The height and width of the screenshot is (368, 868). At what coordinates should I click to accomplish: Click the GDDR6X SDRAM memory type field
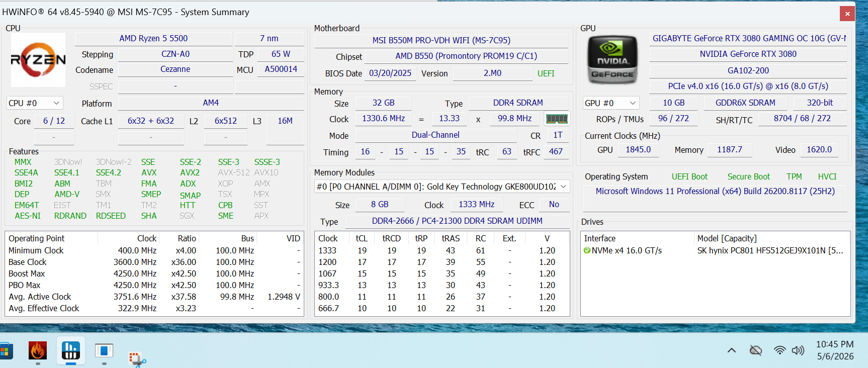click(745, 103)
